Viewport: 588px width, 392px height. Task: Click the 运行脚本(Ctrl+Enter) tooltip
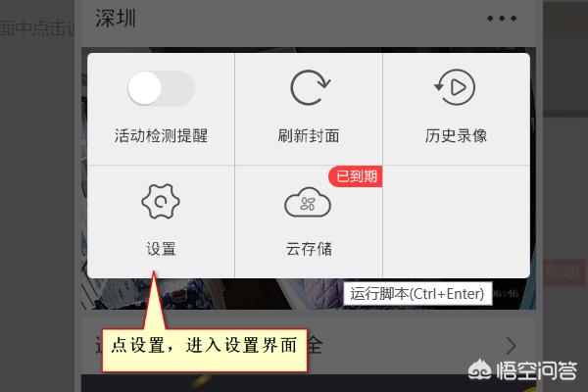[417, 294]
